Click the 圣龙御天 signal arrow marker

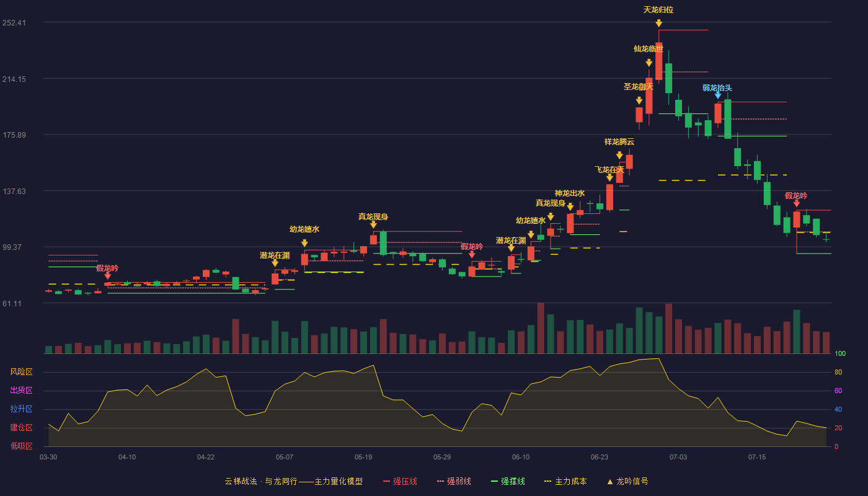639,100
